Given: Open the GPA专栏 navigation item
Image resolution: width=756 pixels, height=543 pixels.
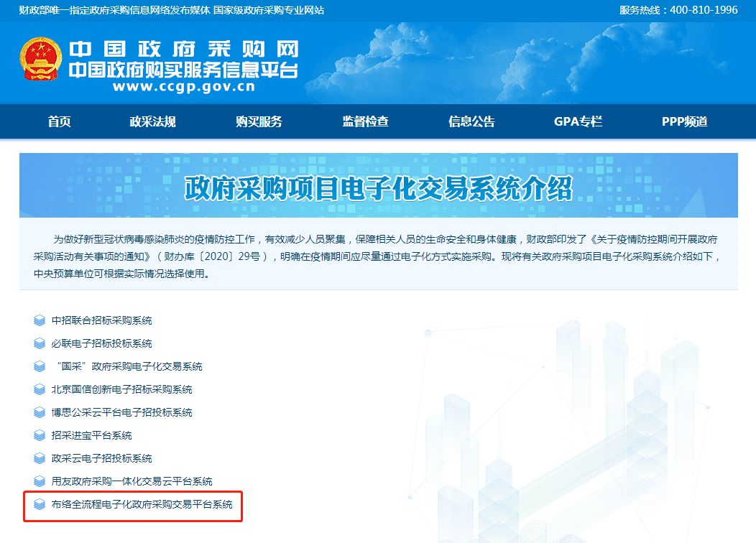Looking at the screenshot, I should (x=578, y=121).
